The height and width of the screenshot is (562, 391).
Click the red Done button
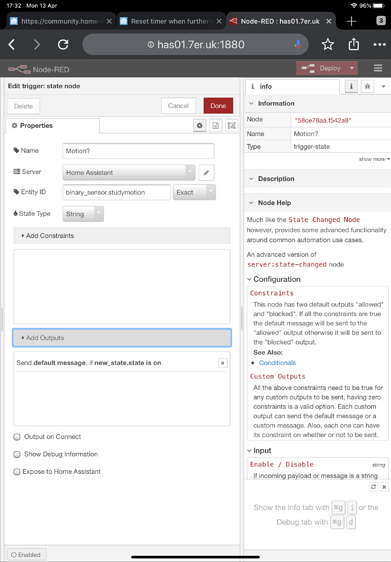pyautogui.click(x=218, y=106)
